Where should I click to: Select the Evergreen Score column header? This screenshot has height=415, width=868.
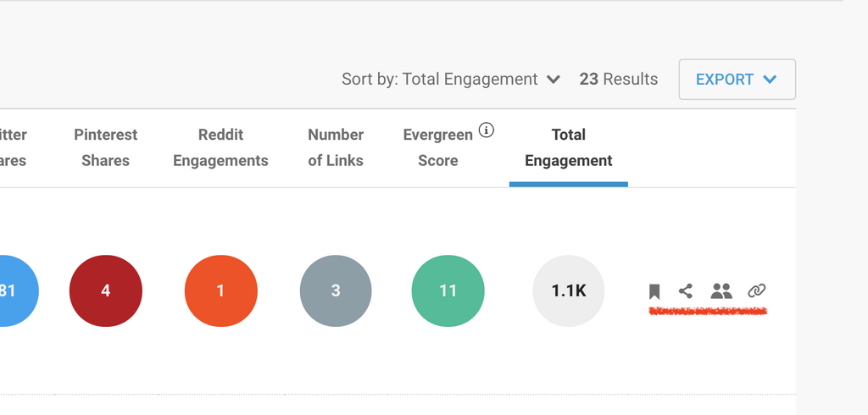click(x=437, y=147)
